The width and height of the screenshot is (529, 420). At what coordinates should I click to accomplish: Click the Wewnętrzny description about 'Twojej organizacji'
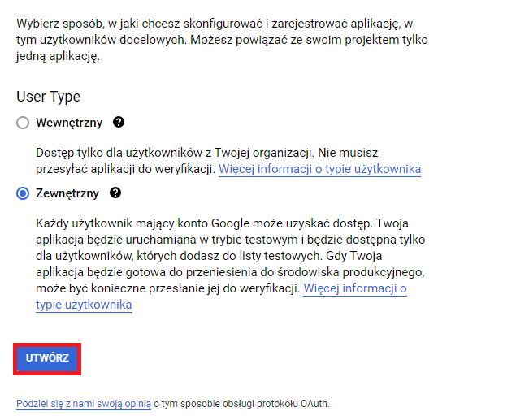click(x=228, y=161)
